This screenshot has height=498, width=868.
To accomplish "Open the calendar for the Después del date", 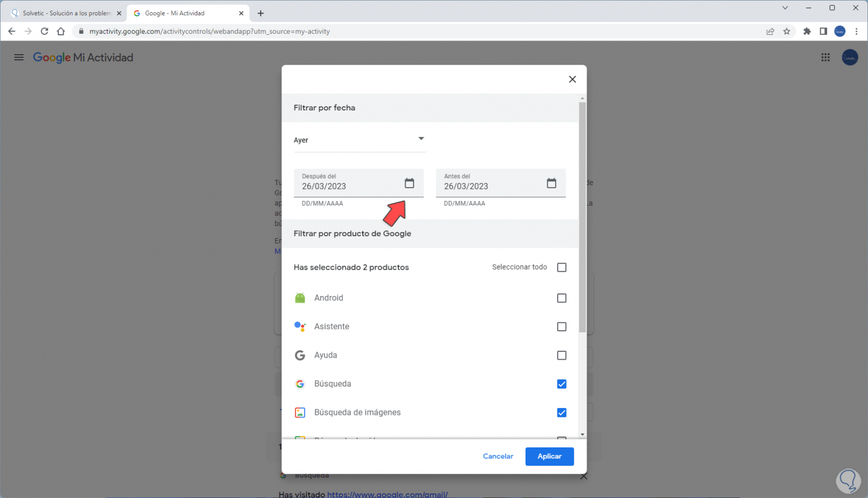I will 409,183.
